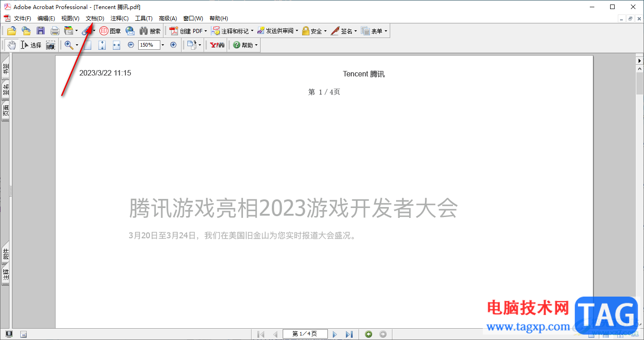
Task: Open the 注释(C) menu
Action: click(x=120, y=18)
